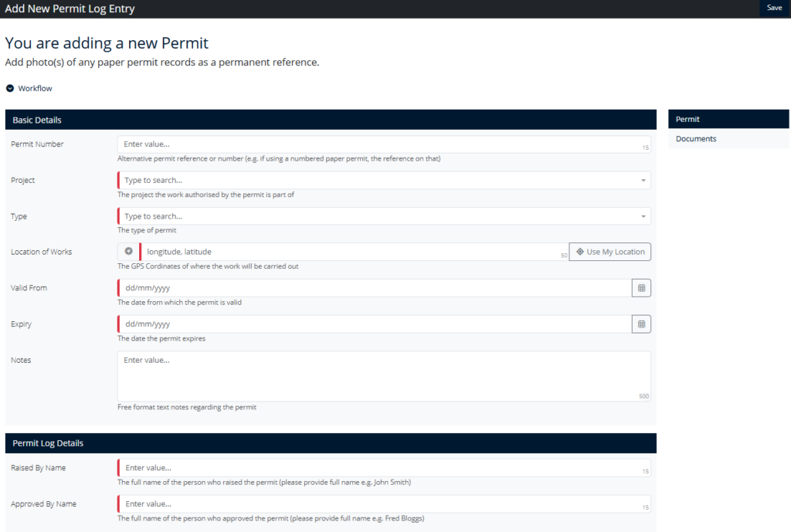Expand the Workflow section chevron icon
This screenshot has width=791, height=532.
click(10, 88)
